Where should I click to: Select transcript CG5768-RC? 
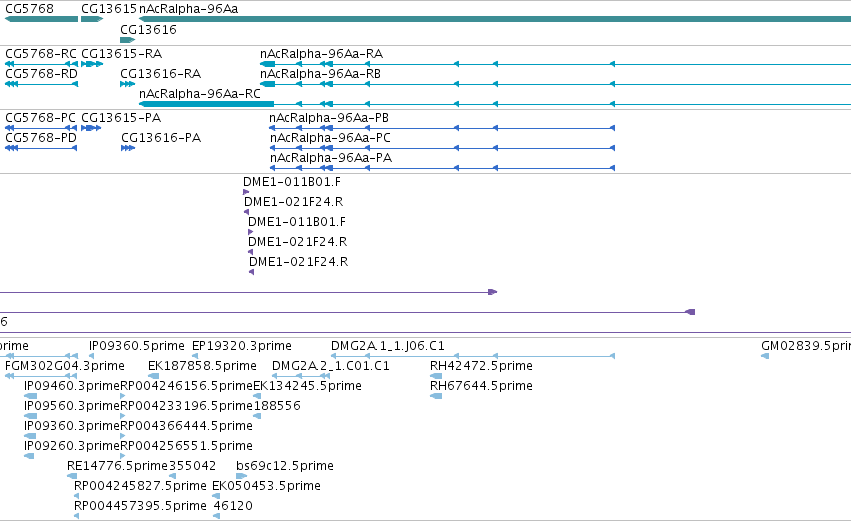pyautogui.click(x=41, y=54)
